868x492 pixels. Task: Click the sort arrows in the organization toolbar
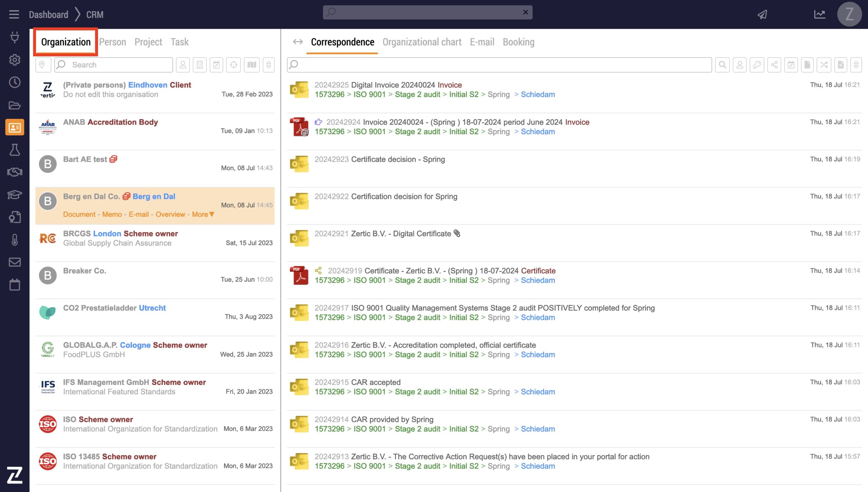pyautogui.click(x=269, y=65)
